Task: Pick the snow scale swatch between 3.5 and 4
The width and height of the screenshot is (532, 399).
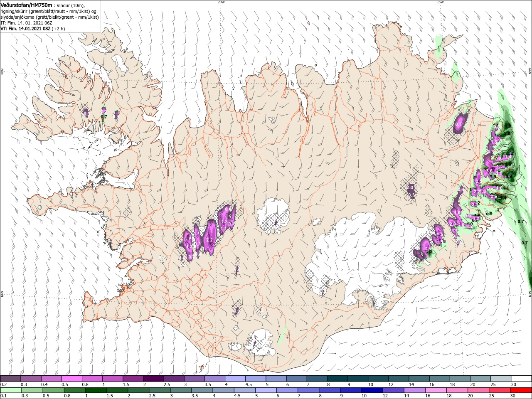Action: [x=214, y=379]
